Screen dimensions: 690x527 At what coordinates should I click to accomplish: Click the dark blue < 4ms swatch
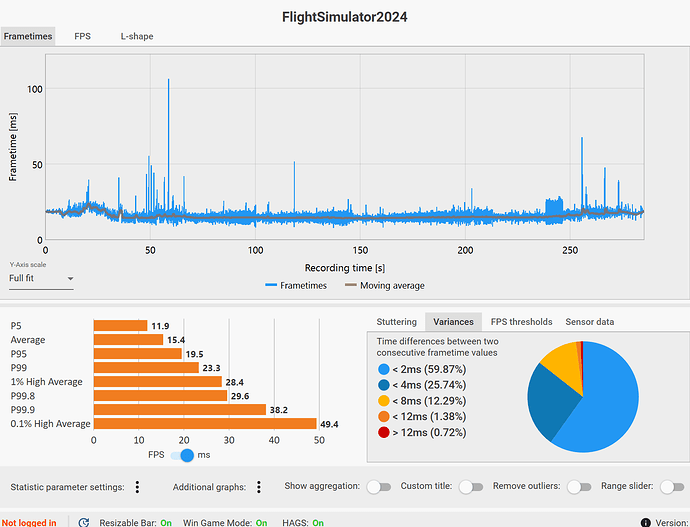[x=384, y=385]
